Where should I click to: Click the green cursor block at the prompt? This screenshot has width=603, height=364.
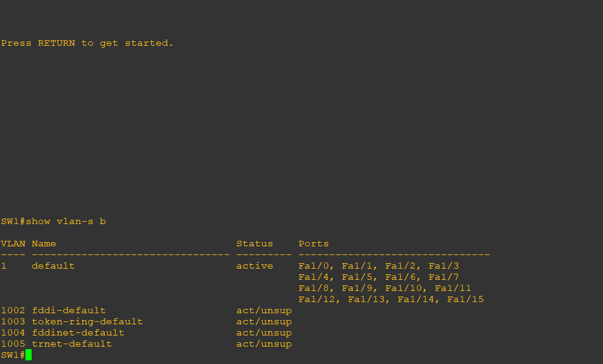29,355
